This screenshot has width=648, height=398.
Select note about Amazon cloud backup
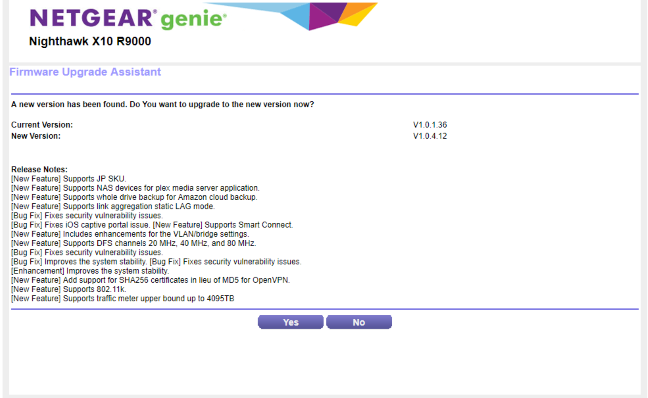coord(134,197)
